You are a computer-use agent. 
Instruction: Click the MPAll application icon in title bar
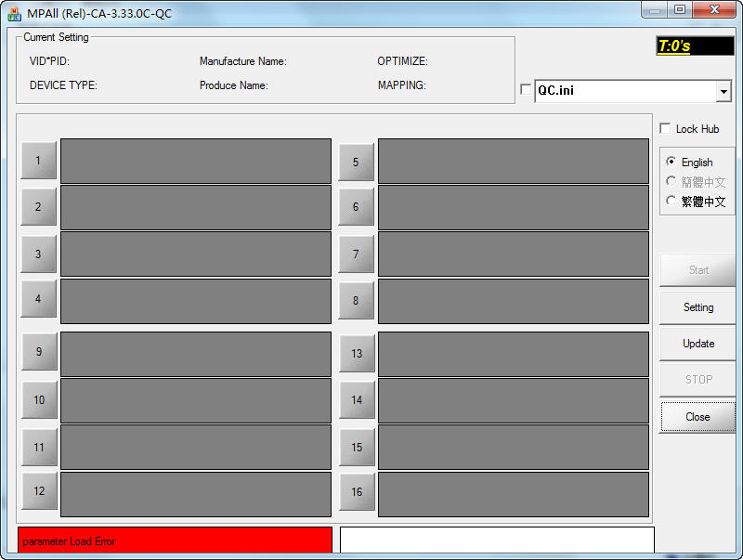pos(14,13)
